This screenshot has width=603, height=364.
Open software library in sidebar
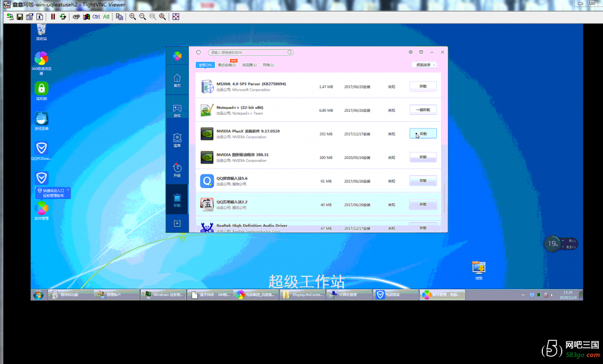(177, 140)
